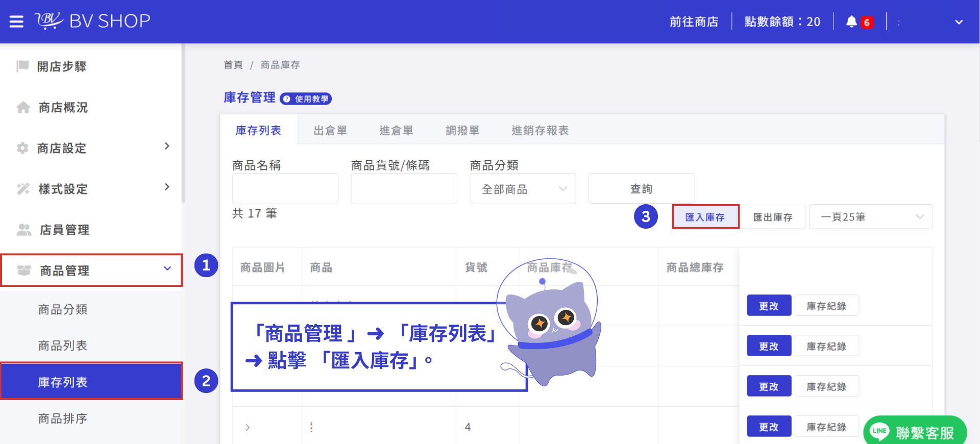The height and width of the screenshot is (444, 980).
Task: Switch to the 出倉單 tab
Action: pos(330,131)
